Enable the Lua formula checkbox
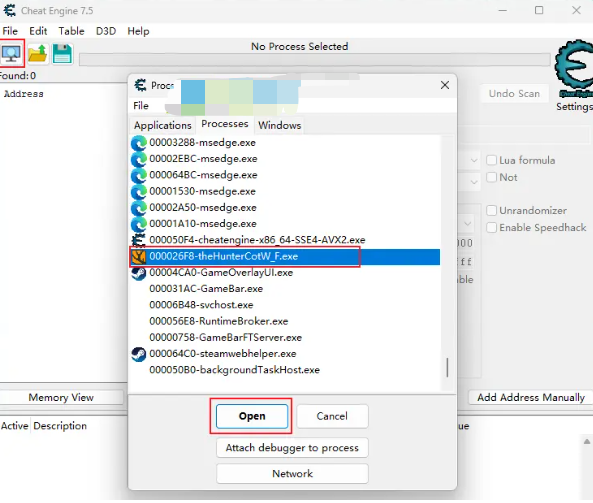This screenshot has width=593, height=503. [x=491, y=160]
